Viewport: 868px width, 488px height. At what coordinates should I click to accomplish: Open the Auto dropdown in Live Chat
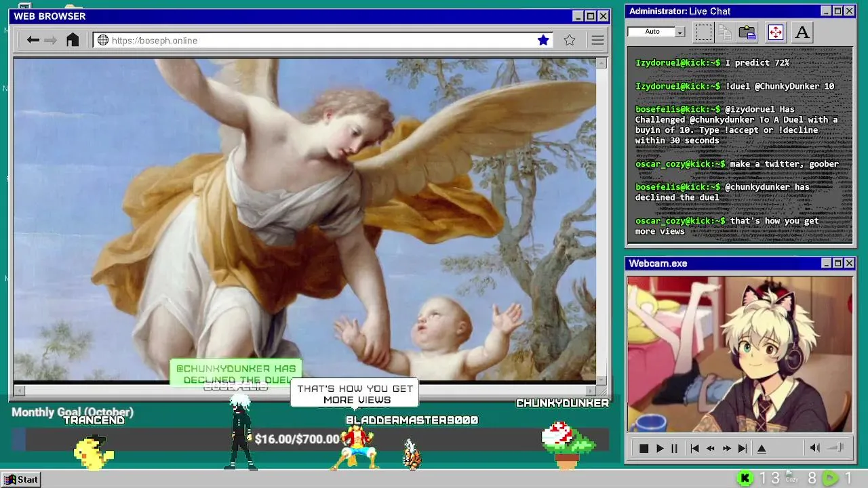coord(680,32)
